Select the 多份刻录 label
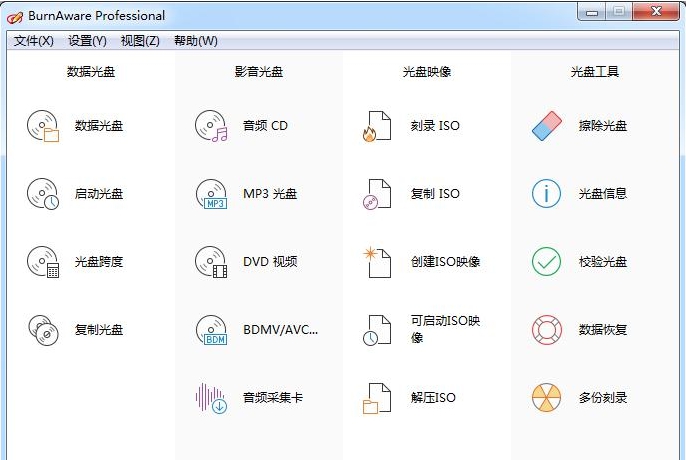 603,398
